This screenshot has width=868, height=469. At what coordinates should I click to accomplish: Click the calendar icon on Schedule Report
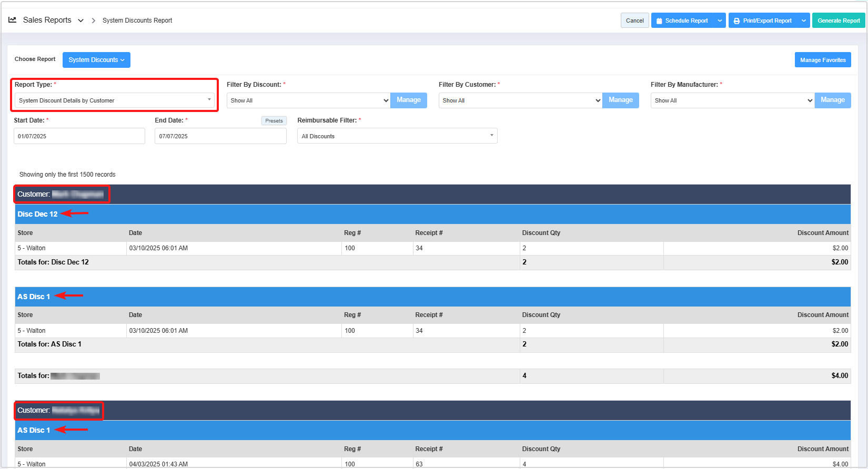click(659, 21)
